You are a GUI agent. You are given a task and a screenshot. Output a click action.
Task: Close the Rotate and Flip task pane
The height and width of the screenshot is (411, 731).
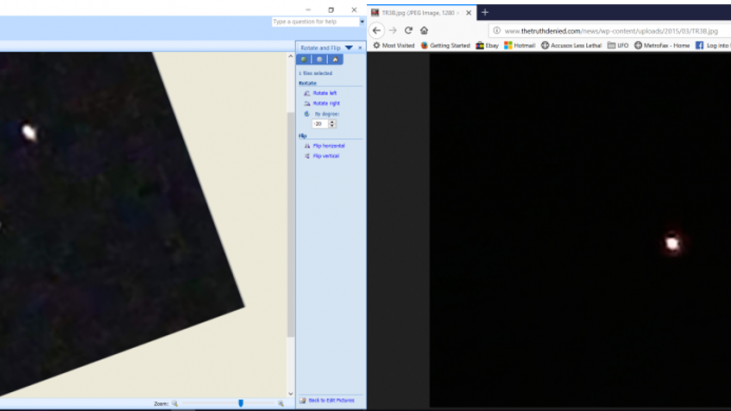(360, 48)
